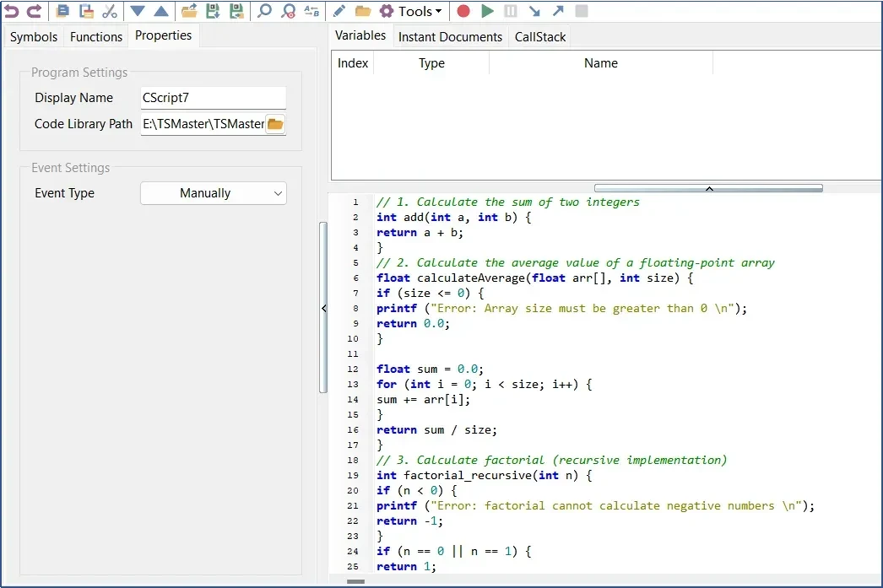
Task: Click code line "int factorial_recursive(int n) {"
Action: tap(485, 476)
